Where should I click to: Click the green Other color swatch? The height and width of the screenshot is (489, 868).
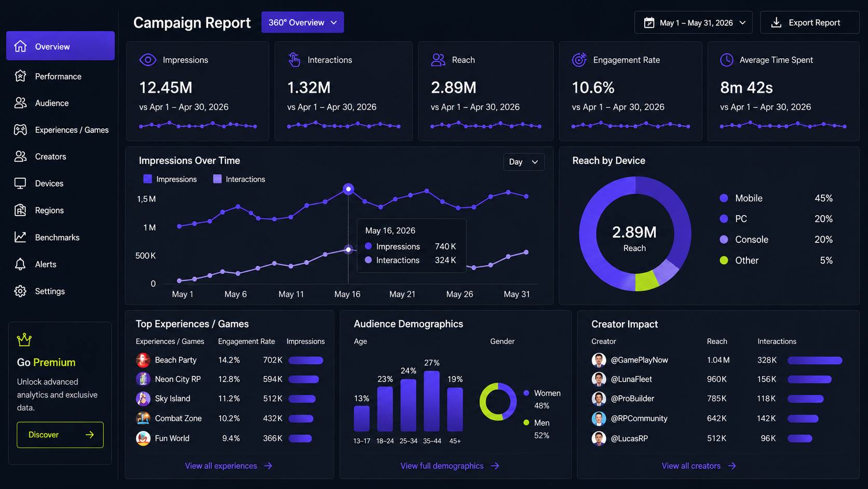pyautogui.click(x=724, y=260)
